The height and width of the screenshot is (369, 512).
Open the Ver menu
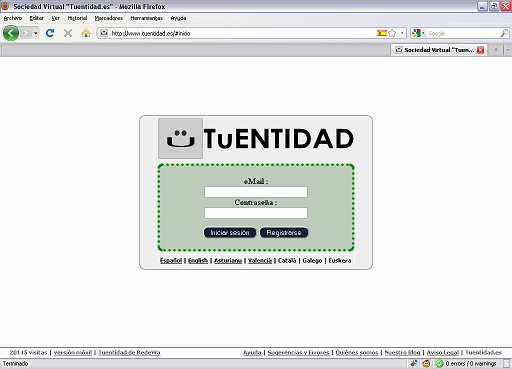point(55,18)
